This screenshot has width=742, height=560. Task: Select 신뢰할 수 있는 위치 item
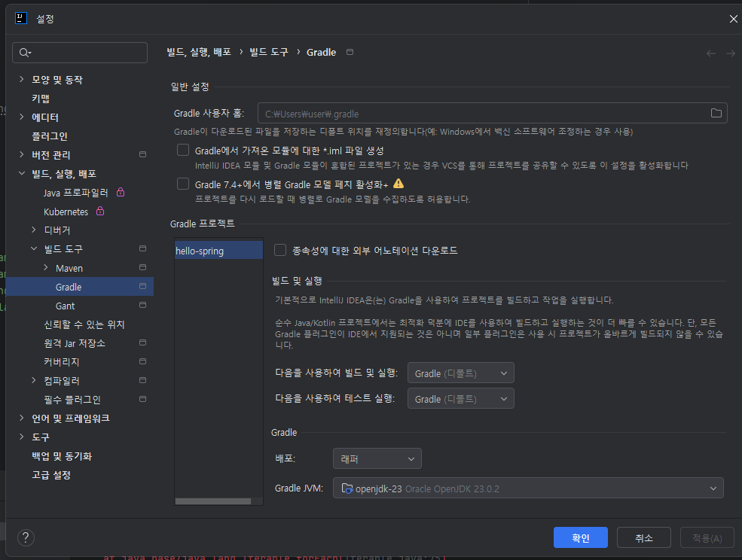[x=84, y=324]
